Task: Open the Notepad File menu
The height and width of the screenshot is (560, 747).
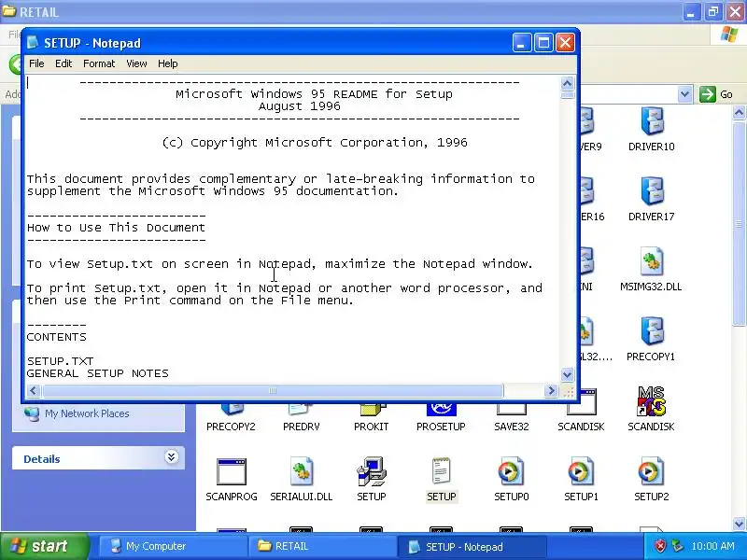Action: tap(36, 63)
